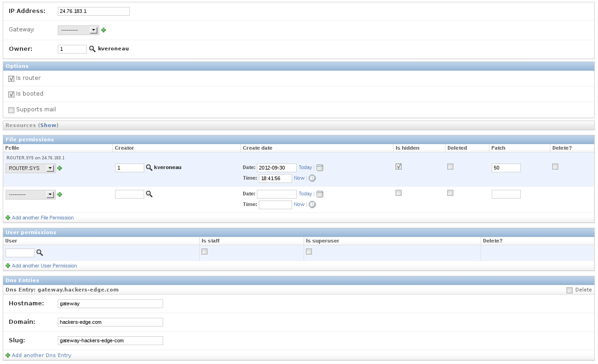
Task: Check Is hidden in the empty file row
Action: coord(398,193)
